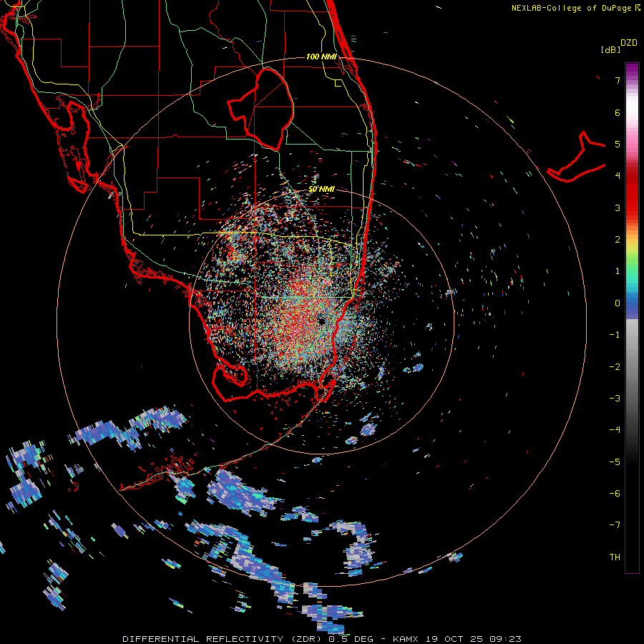Click the ZDR color scale bar
644x644 pixels.
pos(632,318)
